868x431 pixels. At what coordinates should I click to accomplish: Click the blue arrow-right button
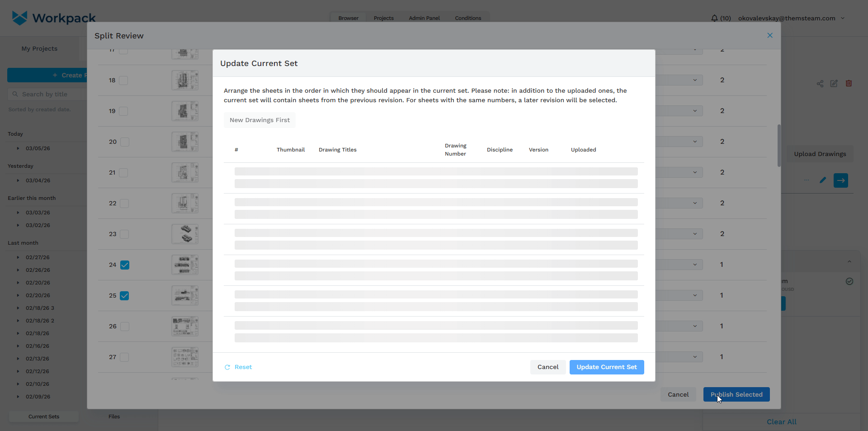[840, 180]
